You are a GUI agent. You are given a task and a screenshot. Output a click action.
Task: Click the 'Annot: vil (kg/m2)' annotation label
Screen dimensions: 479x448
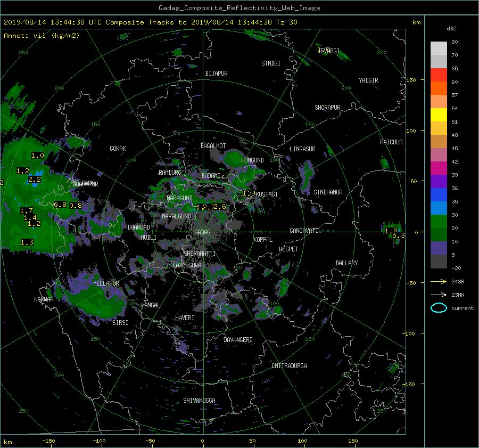pyautogui.click(x=42, y=36)
